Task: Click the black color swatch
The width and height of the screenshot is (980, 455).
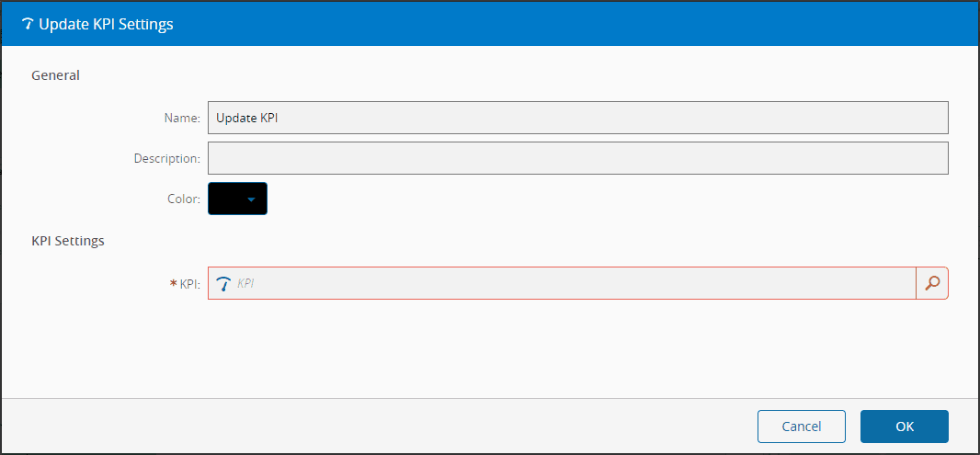Action: pyautogui.click(x=227, y=199)
